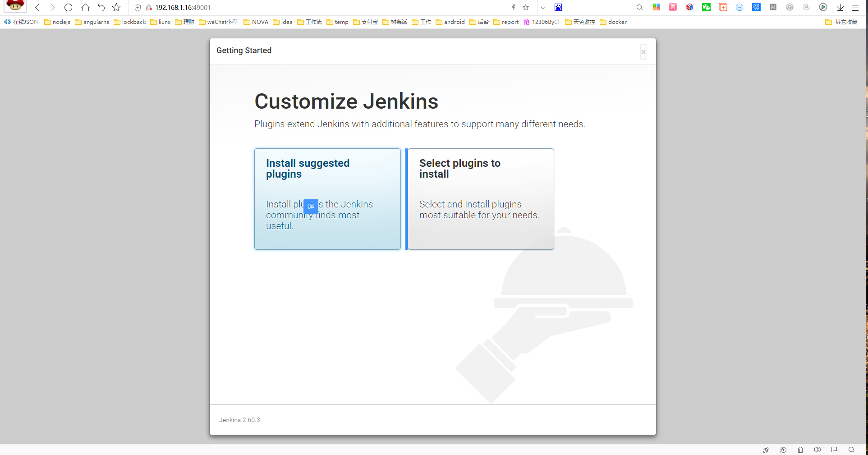Open the downloads arrow icon

tap(840, 8)
